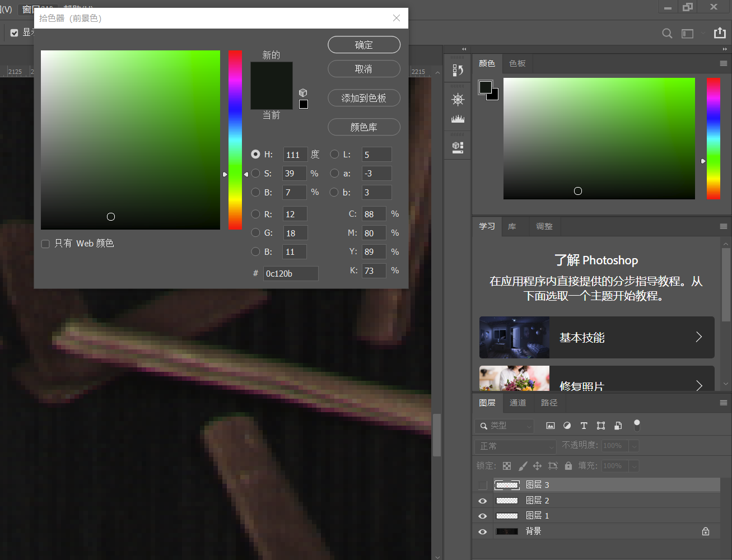This screenshot has width=732, height=560.
Task: Click the web-safe color cube icon
Action: pos(303,93)
